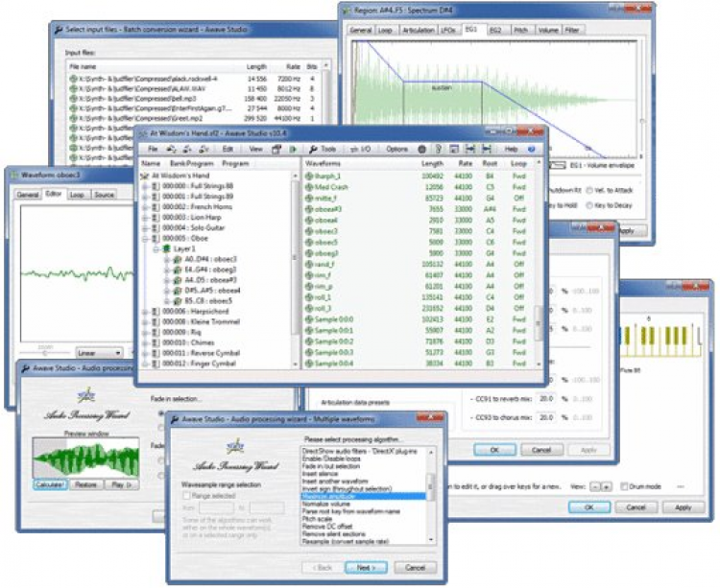
Task: Collapse the 000:005 Oboe tree node
Action: 145,239
